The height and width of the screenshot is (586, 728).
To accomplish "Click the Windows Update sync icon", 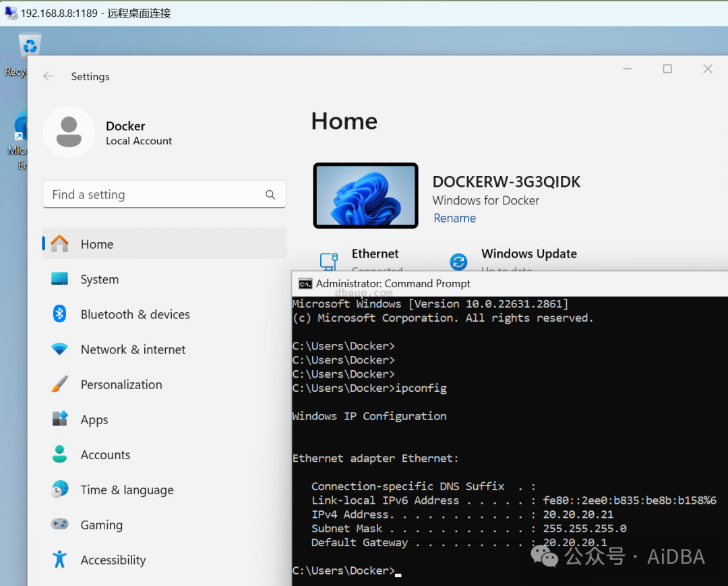I will [x=458, y=262].
